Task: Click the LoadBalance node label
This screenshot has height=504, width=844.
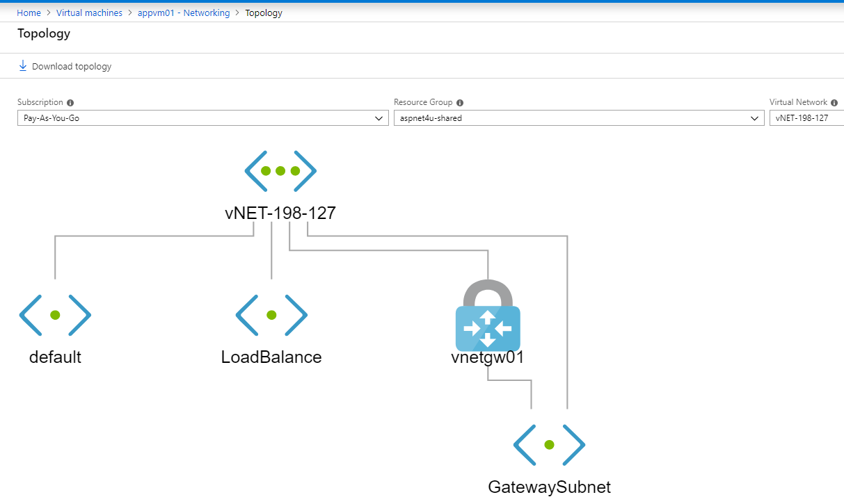Action: 271,357
